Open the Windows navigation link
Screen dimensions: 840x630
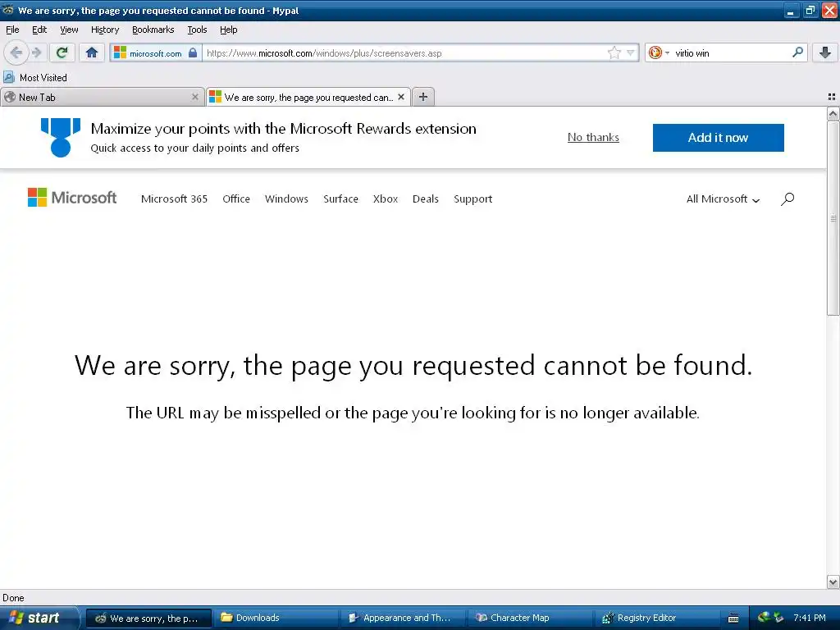tap(286, 199)
